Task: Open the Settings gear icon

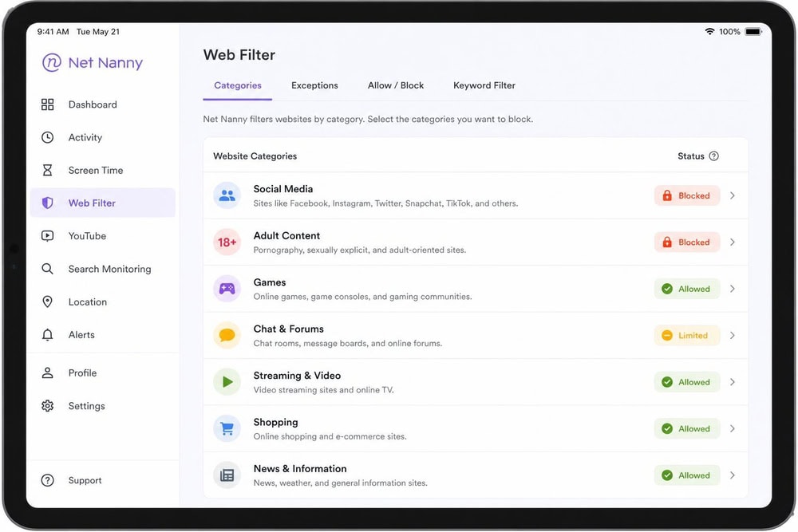Action: pyautogui.click(x=47, y=406)
